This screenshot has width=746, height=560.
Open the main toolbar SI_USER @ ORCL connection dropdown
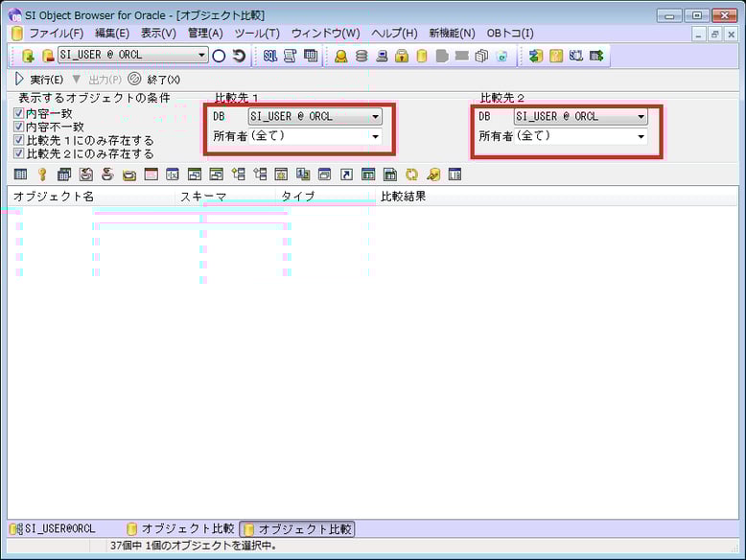point(201,56)
